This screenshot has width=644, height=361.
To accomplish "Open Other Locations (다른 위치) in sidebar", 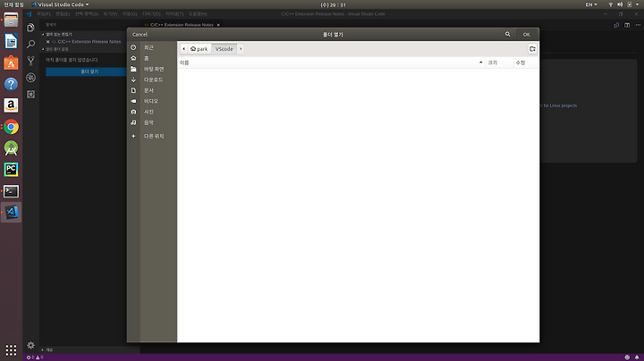I will click(154, 136).
